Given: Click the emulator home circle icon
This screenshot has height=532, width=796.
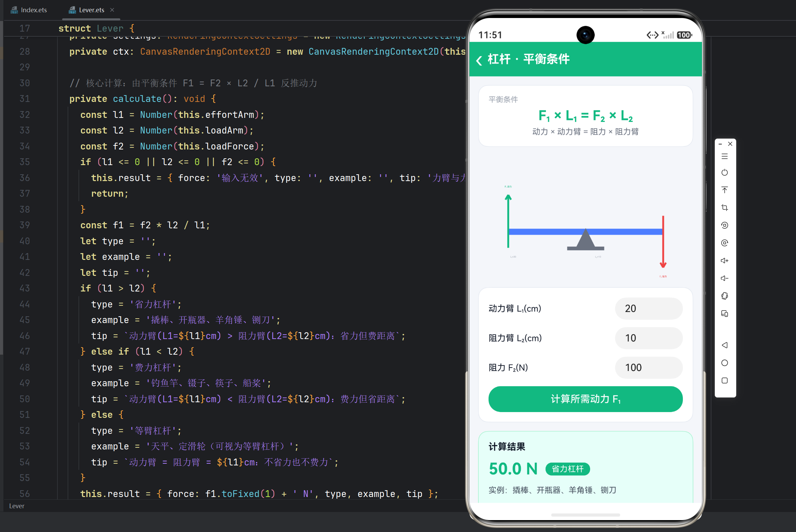Looking at the screenshot, I should 725,363.
